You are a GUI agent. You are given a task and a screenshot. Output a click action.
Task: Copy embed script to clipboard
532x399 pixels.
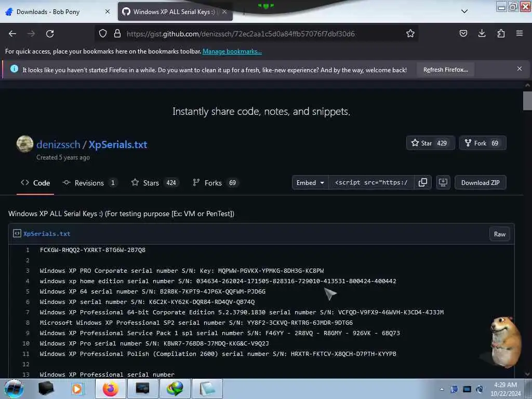(x=423, y=182)
